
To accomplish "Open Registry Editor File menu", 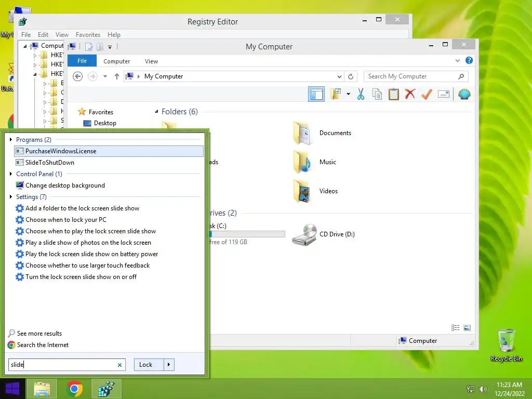I will pos(26,35).
